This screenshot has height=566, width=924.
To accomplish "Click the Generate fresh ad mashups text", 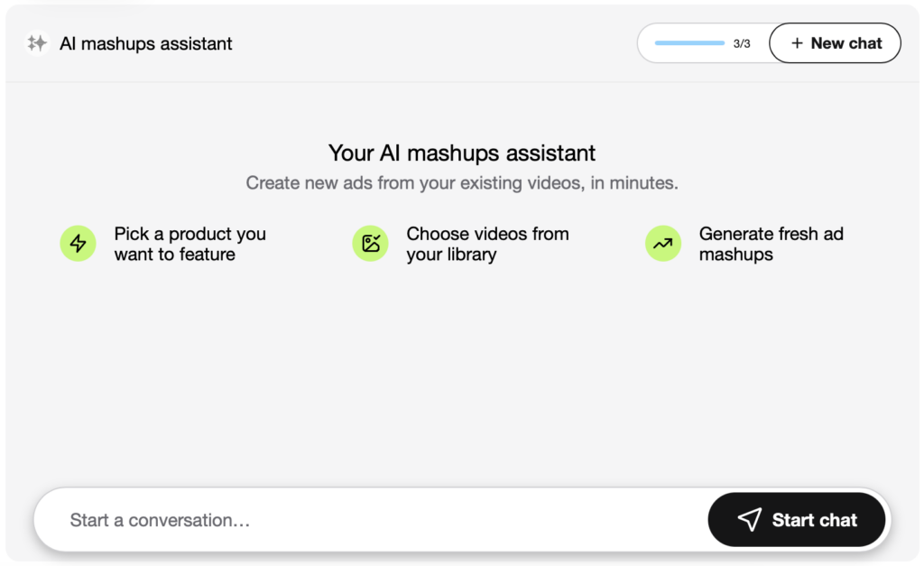I will (771, 243).
